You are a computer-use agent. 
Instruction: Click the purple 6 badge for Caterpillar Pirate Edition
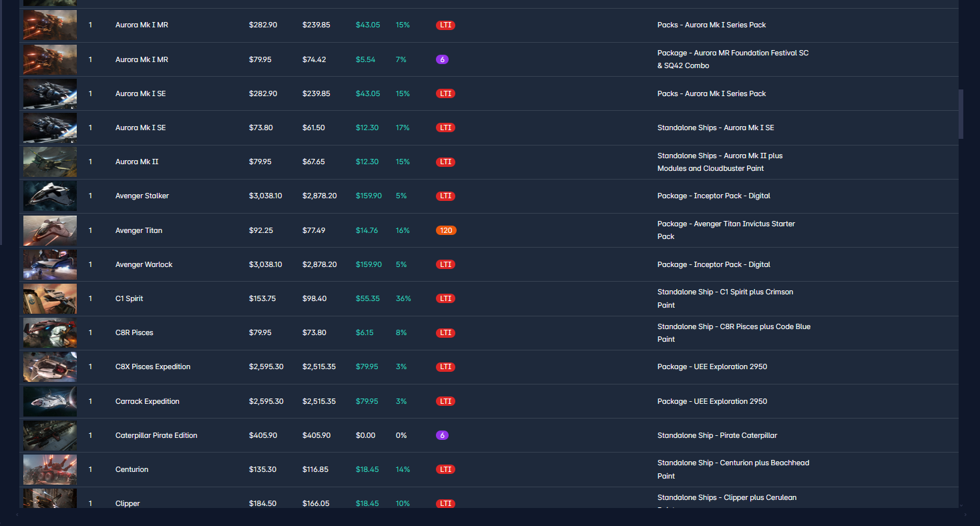coord(442,435)
